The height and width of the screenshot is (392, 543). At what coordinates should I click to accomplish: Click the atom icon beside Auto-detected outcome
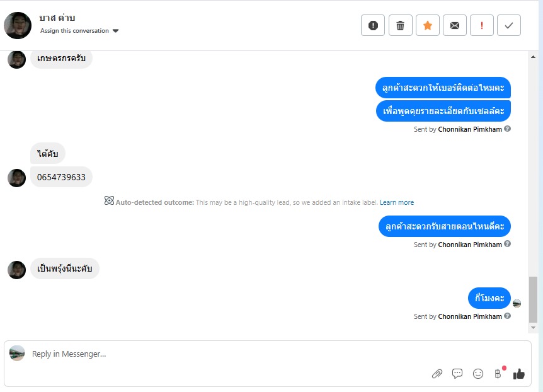click(x=109, y=201)
